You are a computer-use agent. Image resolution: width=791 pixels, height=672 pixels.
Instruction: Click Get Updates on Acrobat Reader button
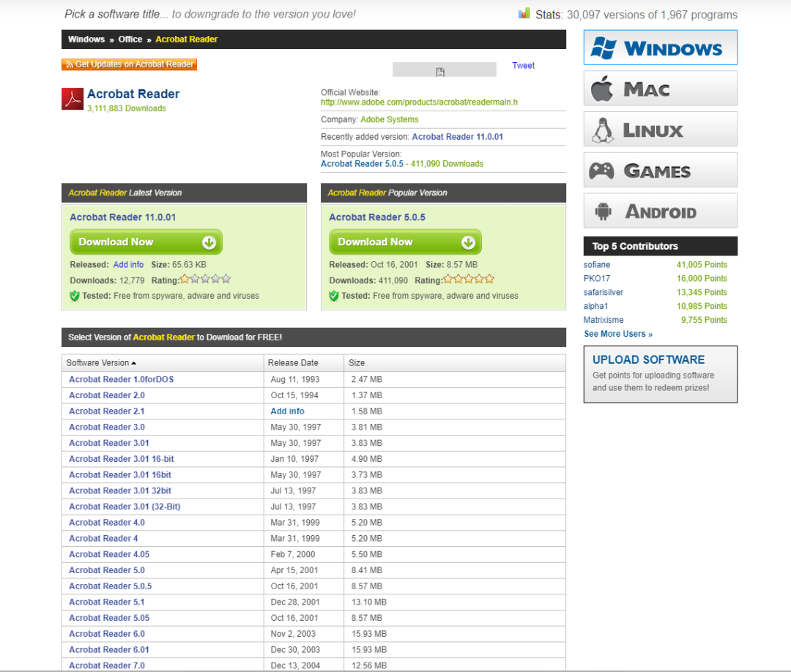[x=129, y=64]
